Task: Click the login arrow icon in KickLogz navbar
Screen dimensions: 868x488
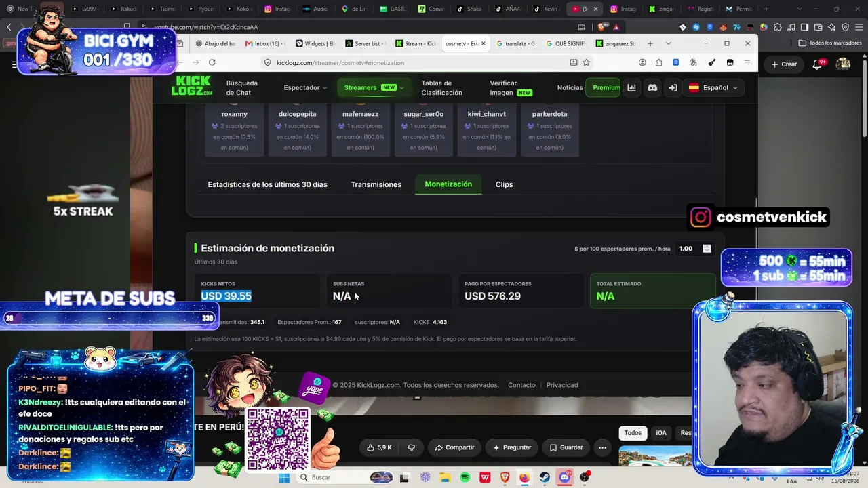Action: [673, 87]
